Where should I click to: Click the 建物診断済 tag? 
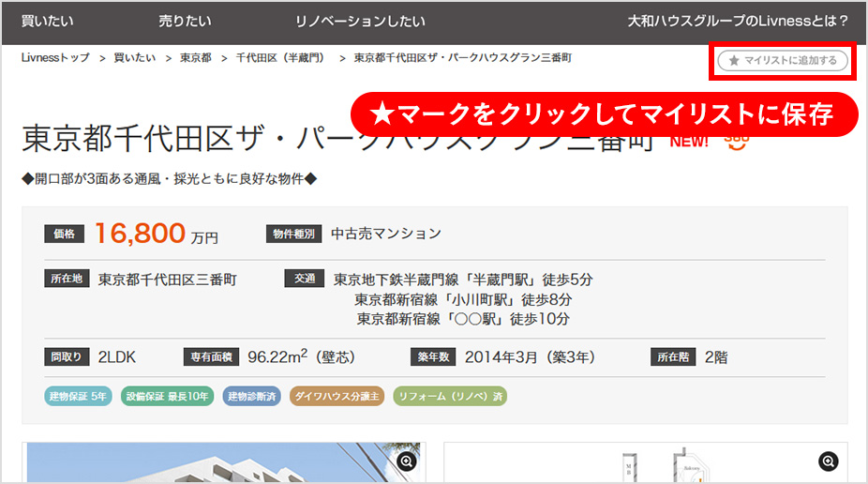point(252,396)
